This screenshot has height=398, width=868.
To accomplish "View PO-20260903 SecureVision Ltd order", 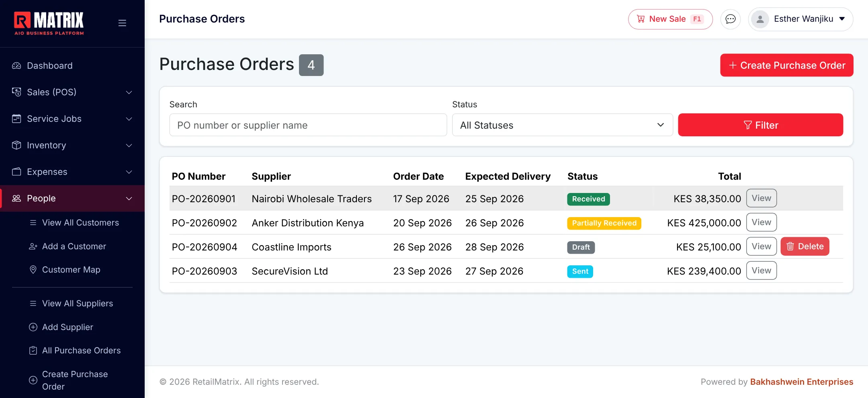I will click(761, 271).
